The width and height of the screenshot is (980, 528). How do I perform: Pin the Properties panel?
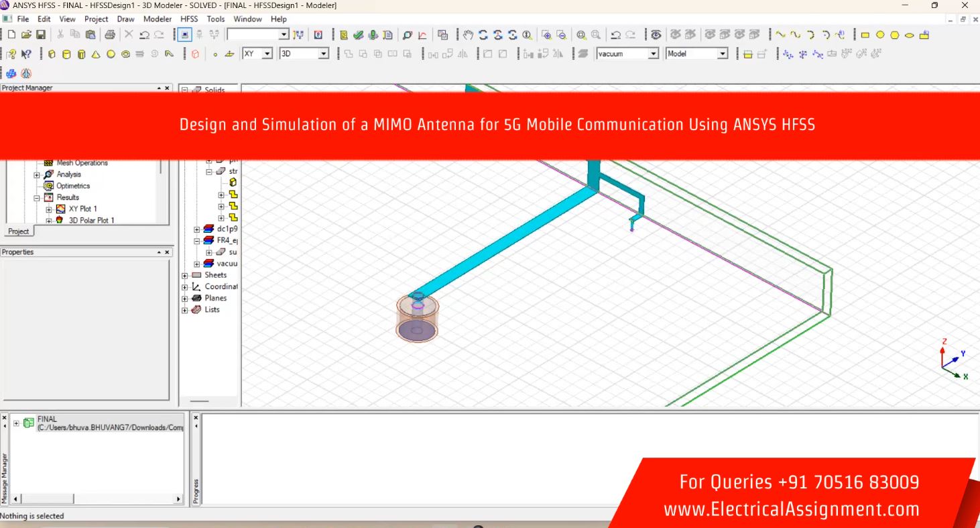click(160, 252)
